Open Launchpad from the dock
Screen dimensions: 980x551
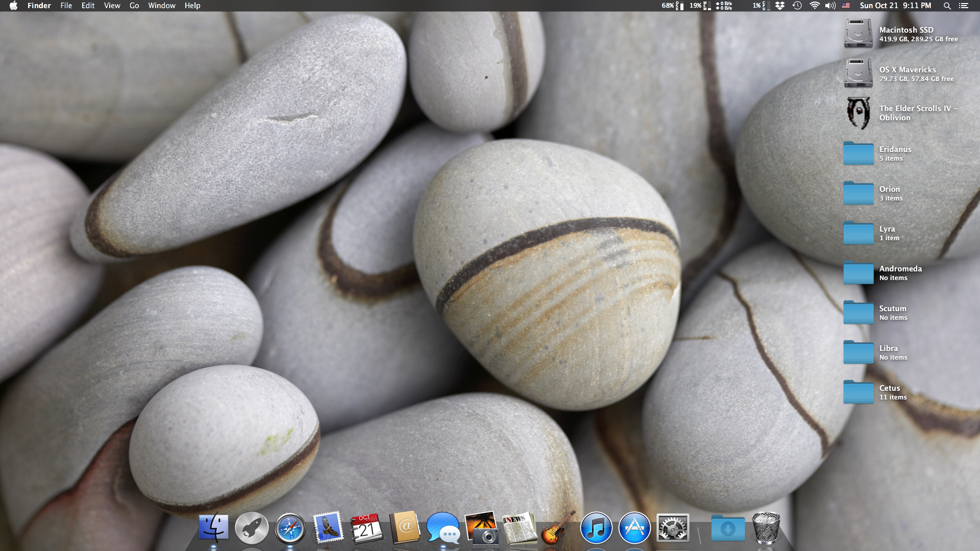point(252,528)
